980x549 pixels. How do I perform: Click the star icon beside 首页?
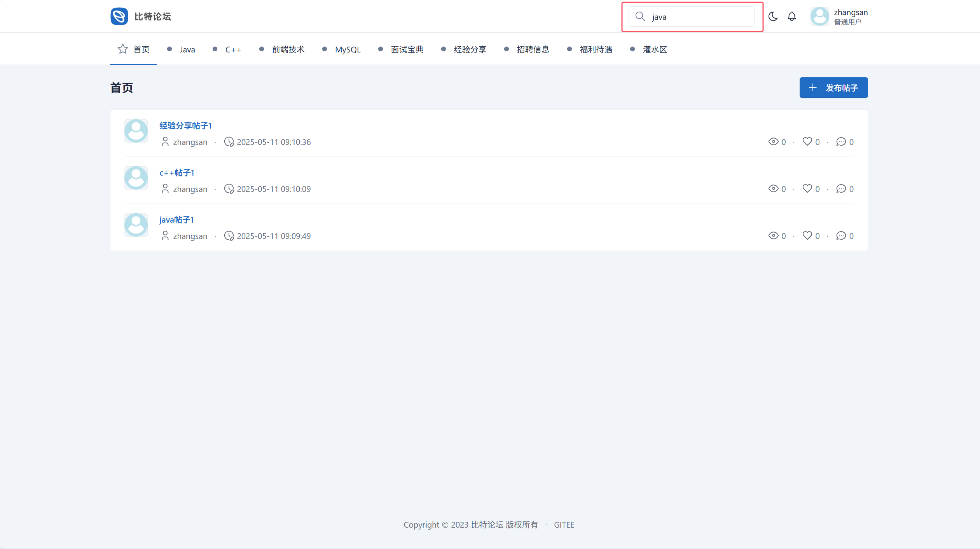click(123, 49)
